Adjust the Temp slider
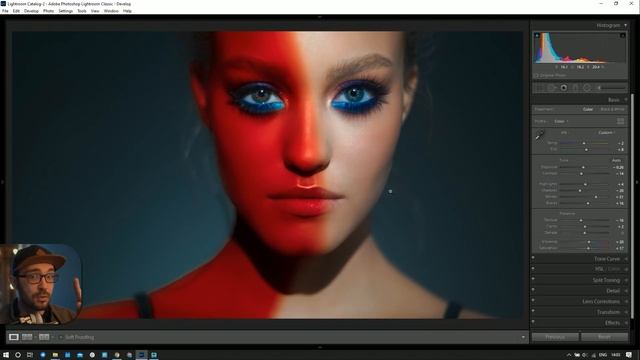The width and height of the screenshot is (640, 360). tap(584, 143)
